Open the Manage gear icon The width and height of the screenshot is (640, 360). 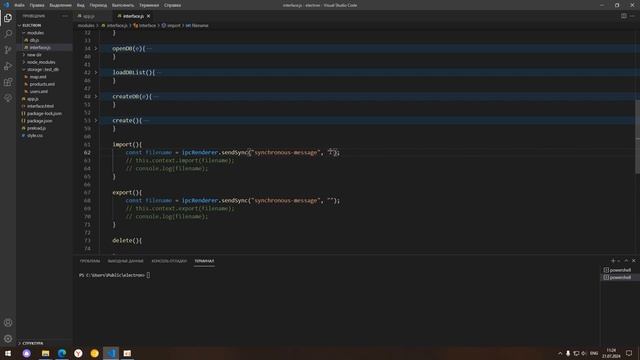tap(8, 338)
